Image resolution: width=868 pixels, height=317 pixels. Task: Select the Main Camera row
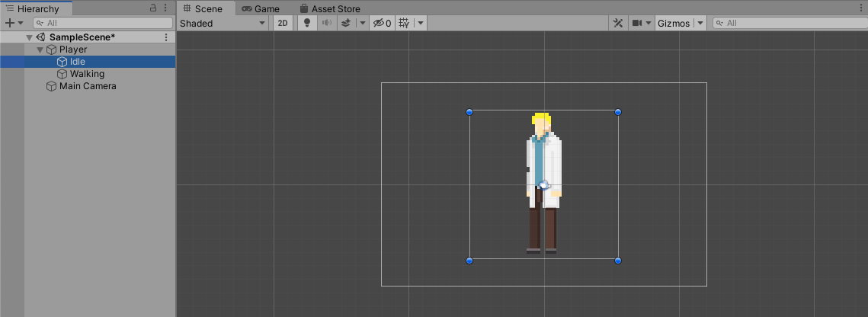88,86
